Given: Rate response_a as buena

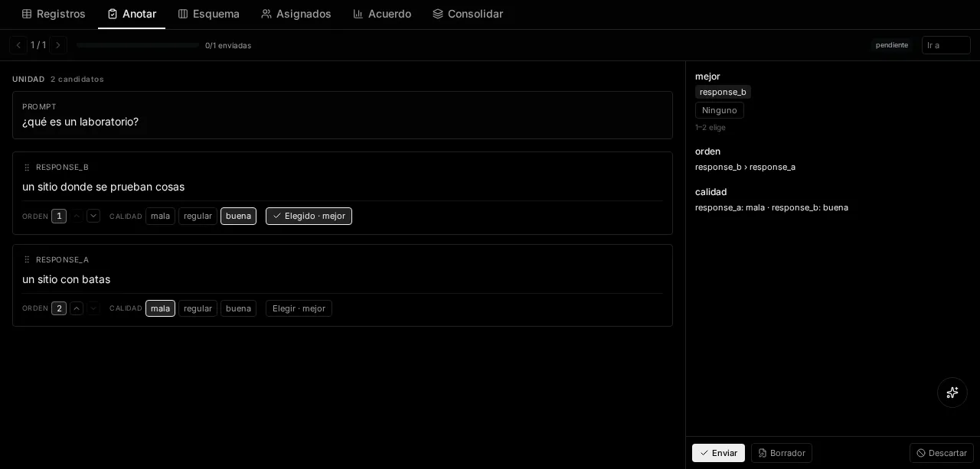Looking at the screenshot, I should [238, 308].
